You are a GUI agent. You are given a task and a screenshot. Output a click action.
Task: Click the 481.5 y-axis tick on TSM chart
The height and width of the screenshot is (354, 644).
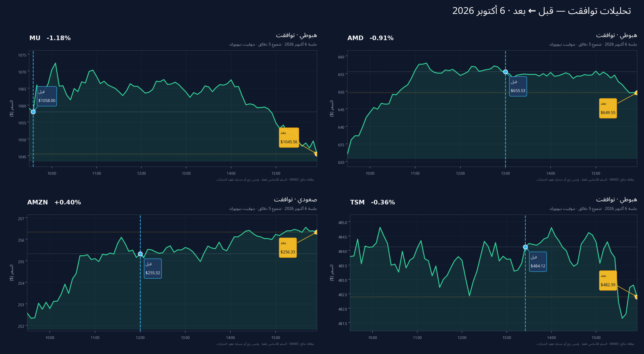tap(343, 323)
